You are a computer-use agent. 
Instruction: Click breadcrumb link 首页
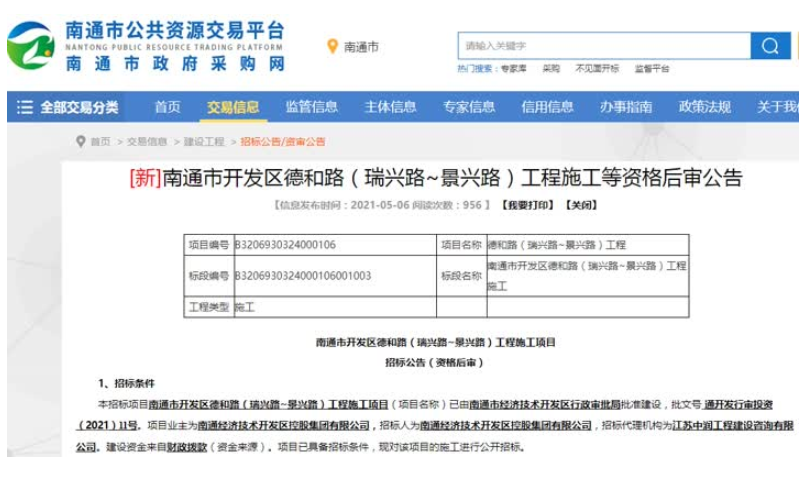[x=100, y=142]
